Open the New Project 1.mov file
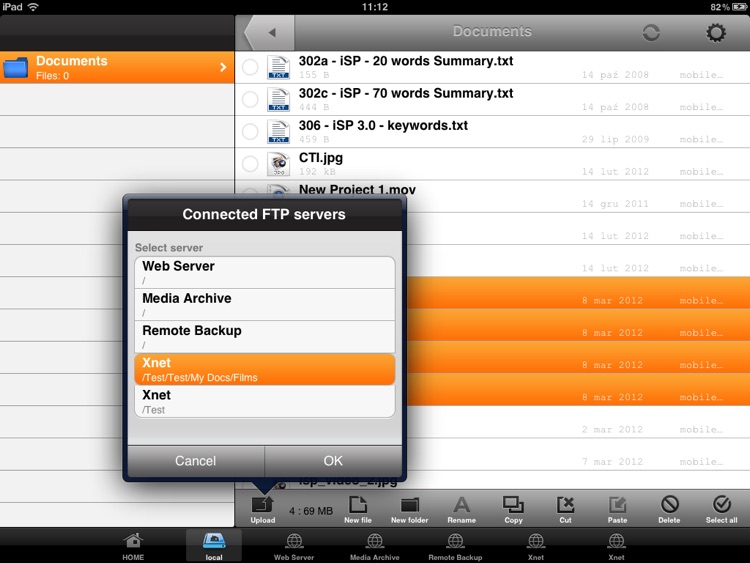750x563 pixels. coord(357,189)
